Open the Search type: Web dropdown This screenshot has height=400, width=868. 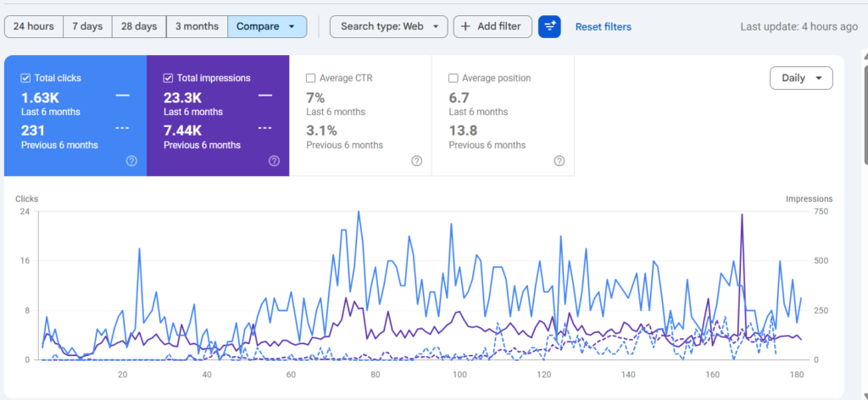[x=388, y=26]
